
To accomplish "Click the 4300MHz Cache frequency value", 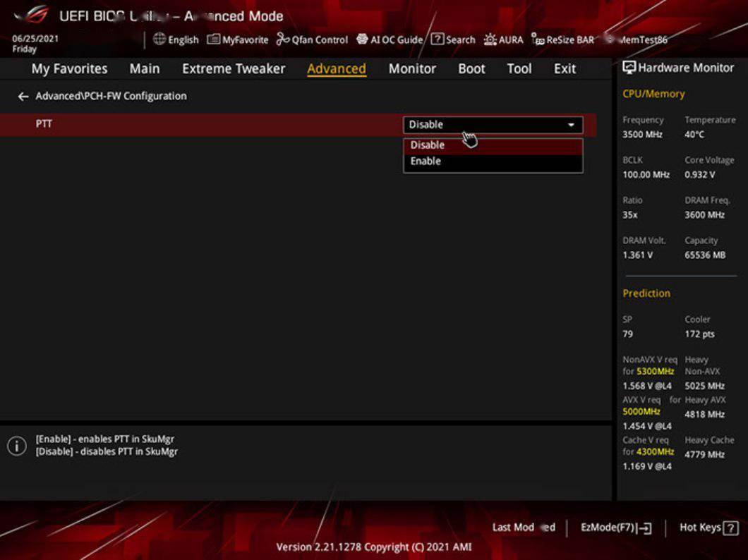I will (655, 452).
